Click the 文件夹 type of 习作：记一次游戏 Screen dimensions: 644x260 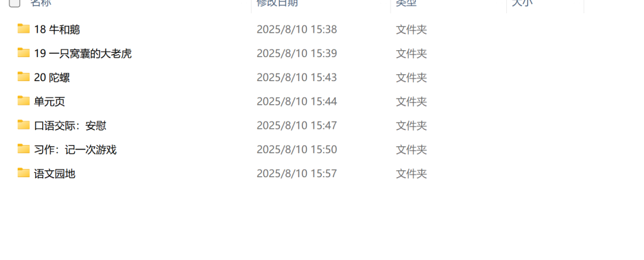411,149
